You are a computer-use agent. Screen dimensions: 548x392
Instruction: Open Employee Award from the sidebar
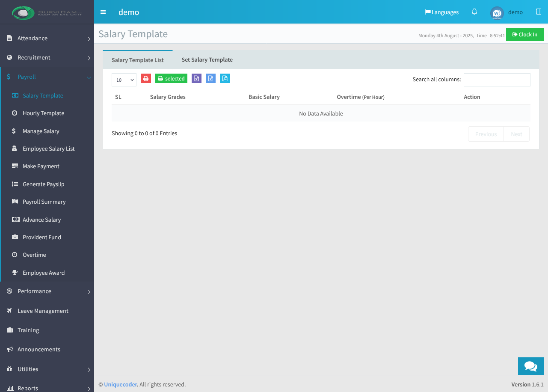point(47,273)
